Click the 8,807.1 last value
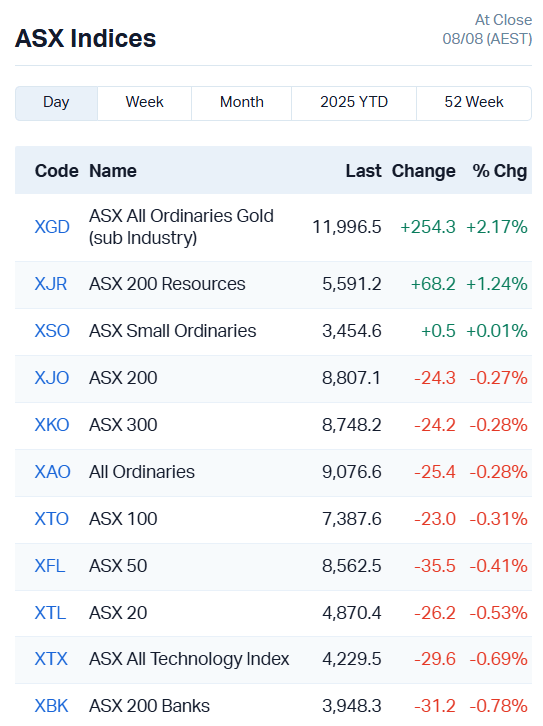This screenshot has height=726, width=543. point(351,378)
